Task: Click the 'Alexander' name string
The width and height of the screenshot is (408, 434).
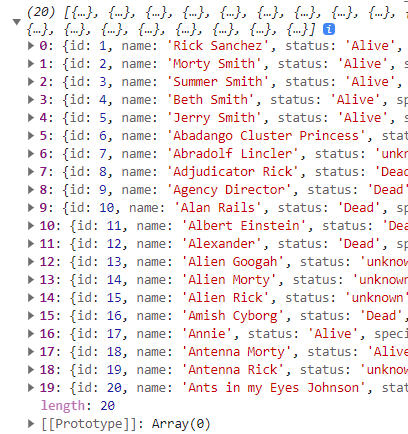Action: [x=222, y=244]
